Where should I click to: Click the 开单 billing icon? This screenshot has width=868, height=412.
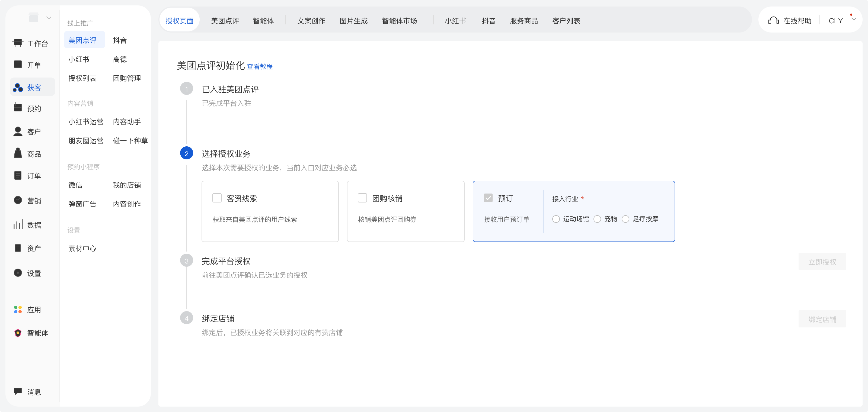pyautogui.click(x=18, y=64)
